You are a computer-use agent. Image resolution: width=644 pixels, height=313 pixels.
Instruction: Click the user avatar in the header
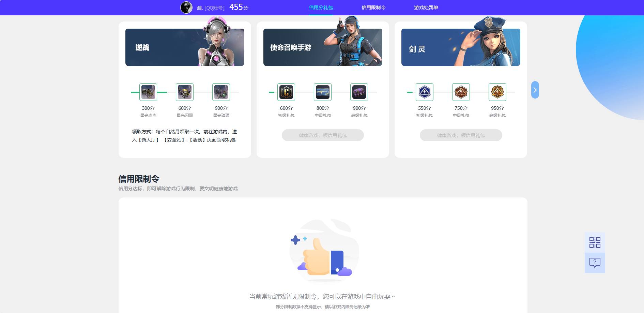(186, 8)
